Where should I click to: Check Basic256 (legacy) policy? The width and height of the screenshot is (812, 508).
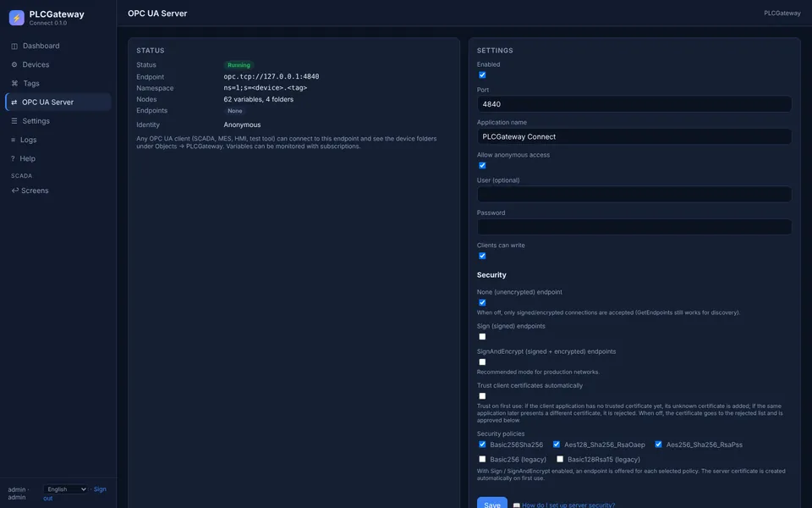pos(482,459)
